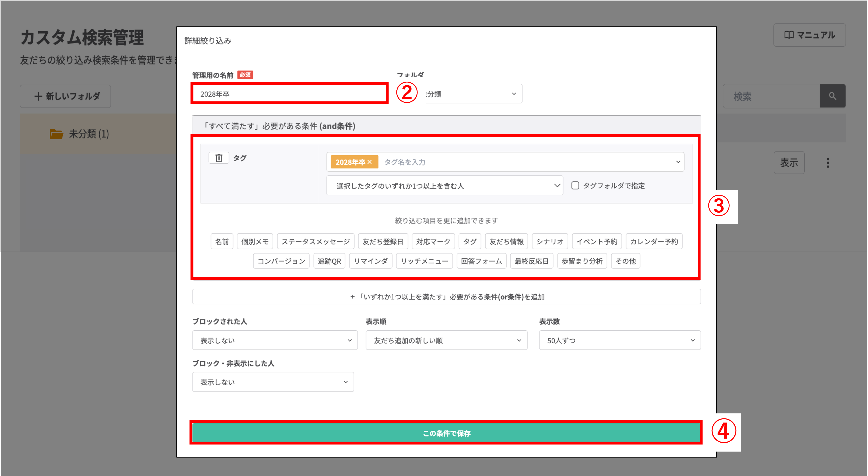Click the search magnifier icon button

pos(832,96)
